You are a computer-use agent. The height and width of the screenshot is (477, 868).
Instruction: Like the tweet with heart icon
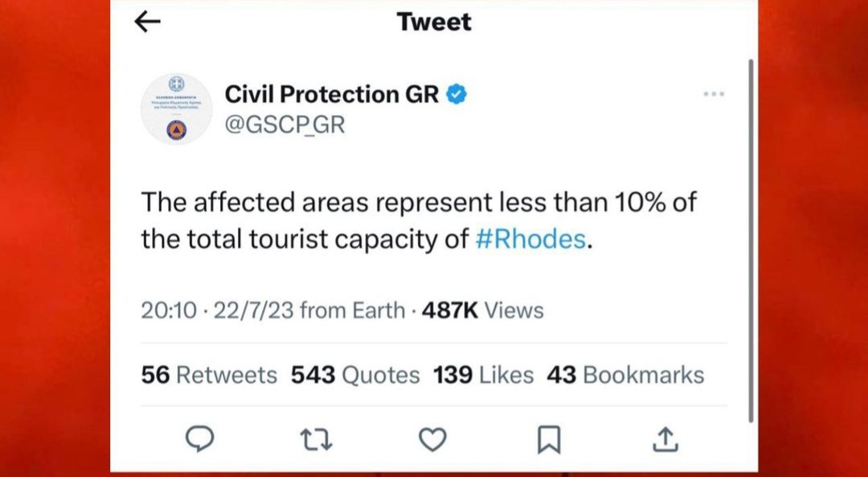(432, 440)
